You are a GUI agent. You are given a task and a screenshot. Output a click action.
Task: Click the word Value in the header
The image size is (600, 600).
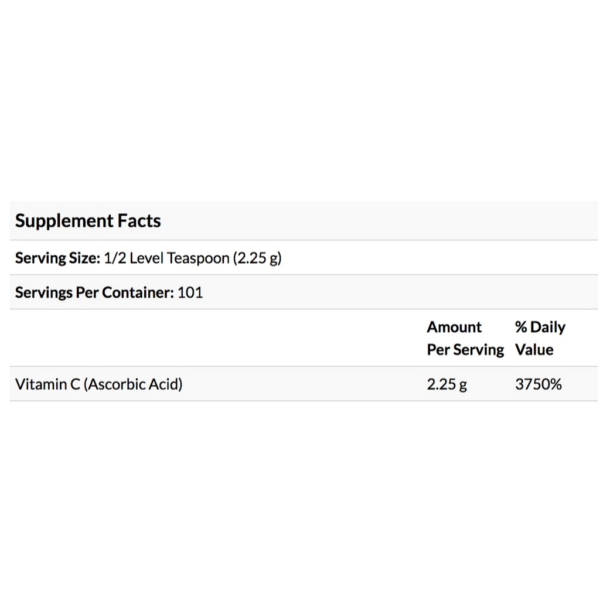point(534,349)
